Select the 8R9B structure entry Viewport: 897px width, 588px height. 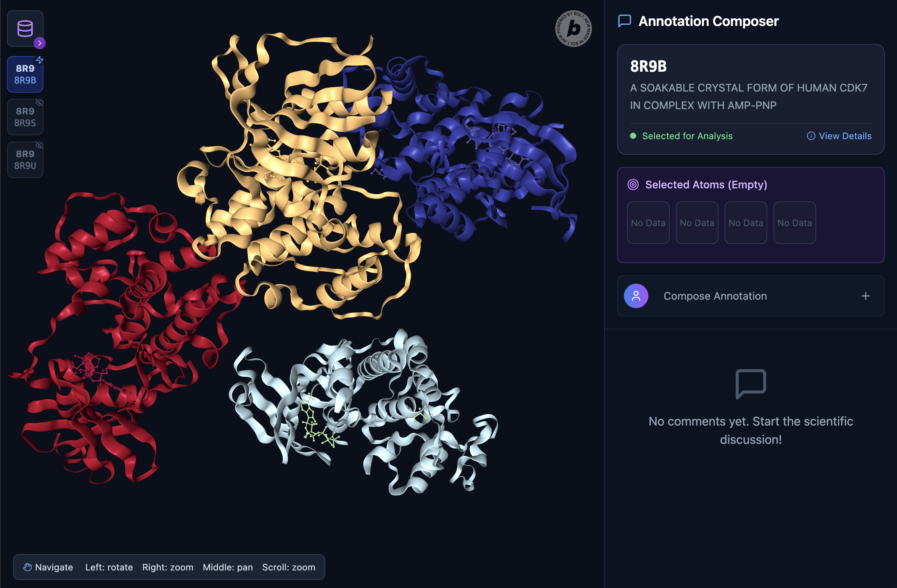point(25,74)
